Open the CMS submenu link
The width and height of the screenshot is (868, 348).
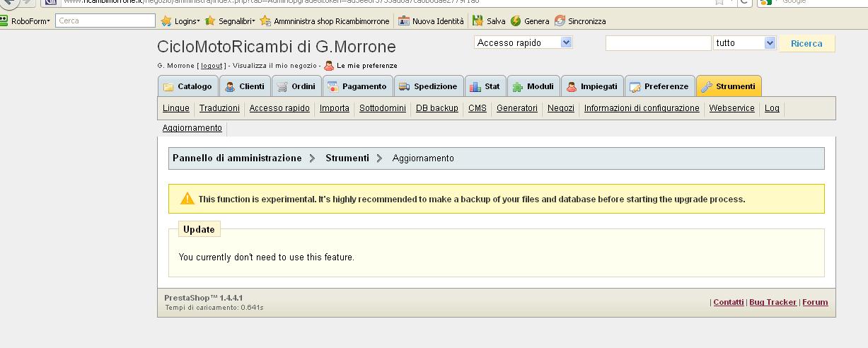coord(478,108)
